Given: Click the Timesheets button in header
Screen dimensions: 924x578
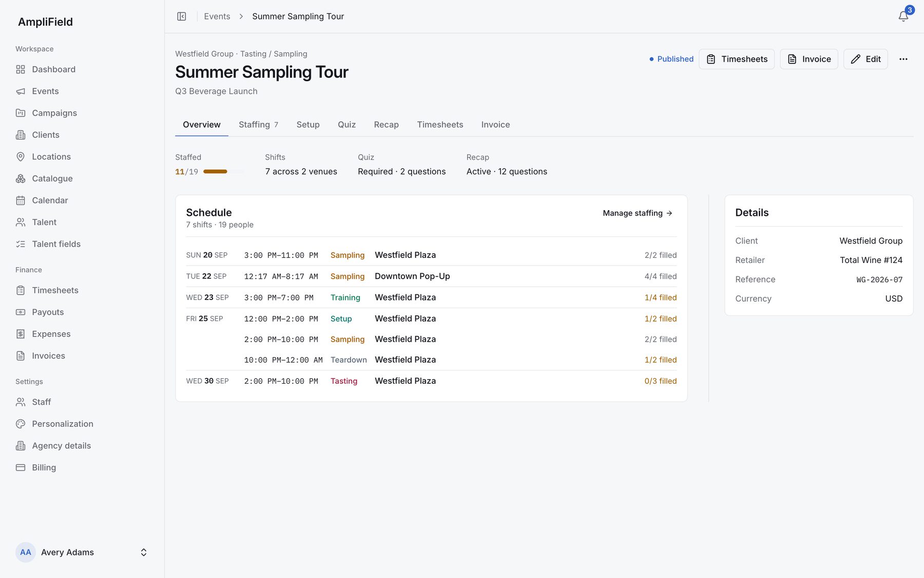Looking at the screenshot, I should click(737, 59).
